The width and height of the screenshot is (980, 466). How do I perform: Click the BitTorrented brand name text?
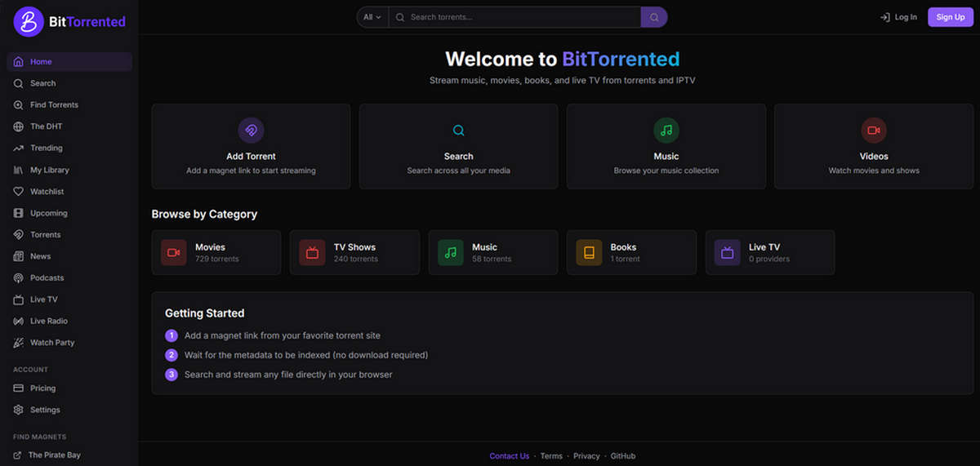click(87, 22)
